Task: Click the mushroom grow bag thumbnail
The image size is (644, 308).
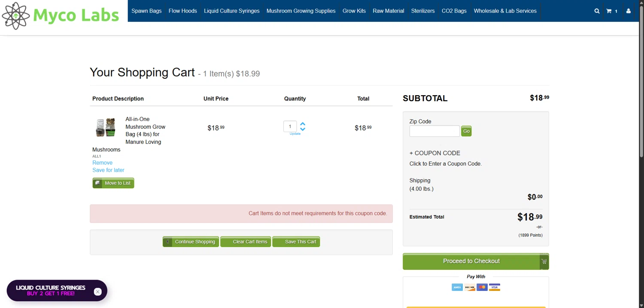Action: coord(106,127)
